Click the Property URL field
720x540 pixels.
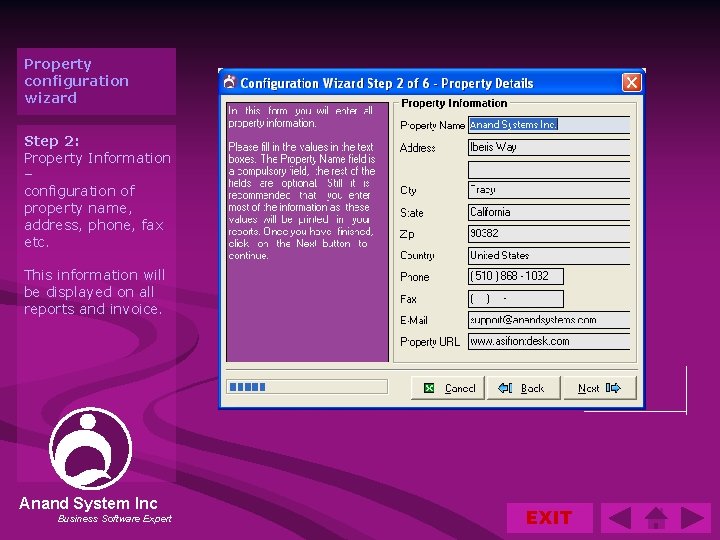click(549, 342)
